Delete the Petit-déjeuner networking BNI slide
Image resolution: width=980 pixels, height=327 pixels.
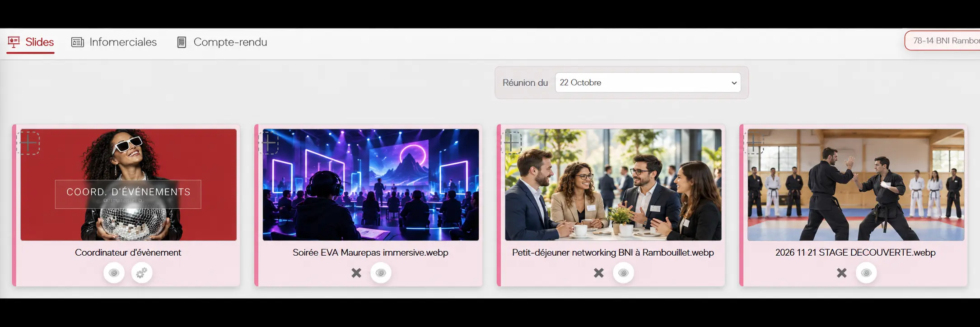click(599, 273)
